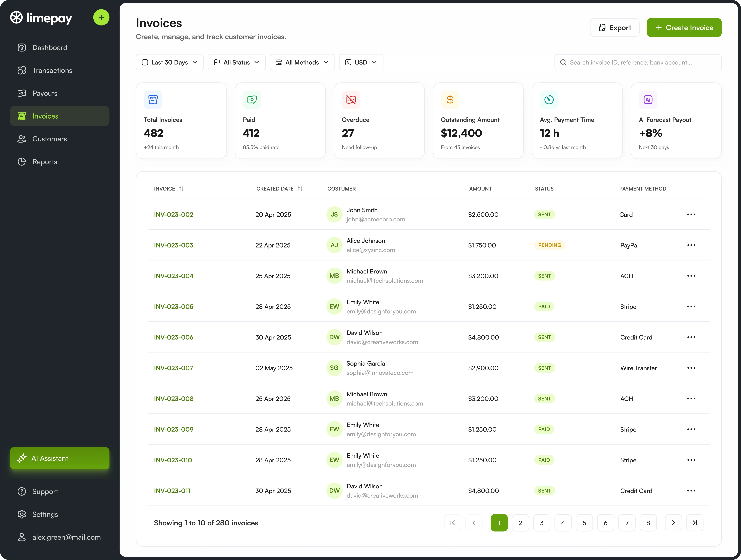Click the Paid card money icon
This screenshot has width=741, height=560.
pos(252,100)
